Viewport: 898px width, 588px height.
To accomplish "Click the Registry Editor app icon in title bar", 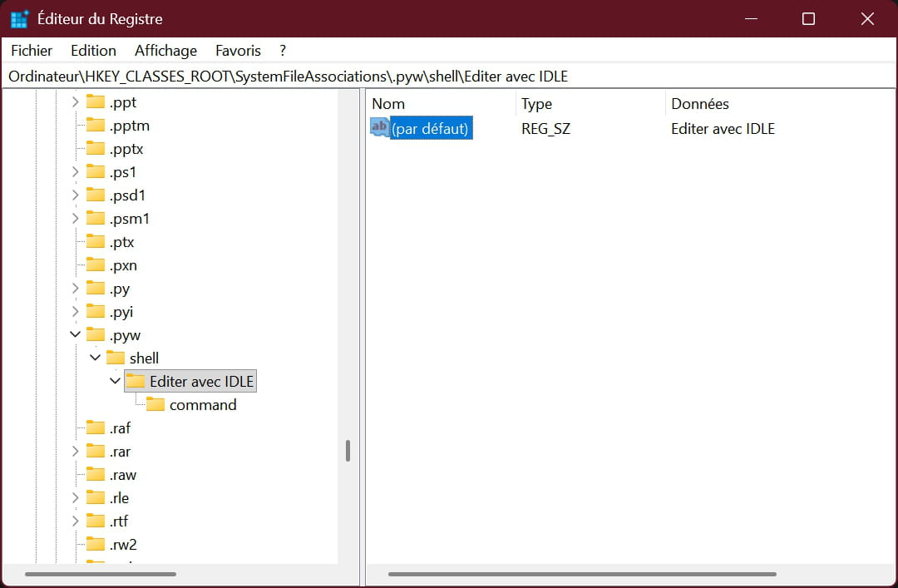I will click(19, 19).
